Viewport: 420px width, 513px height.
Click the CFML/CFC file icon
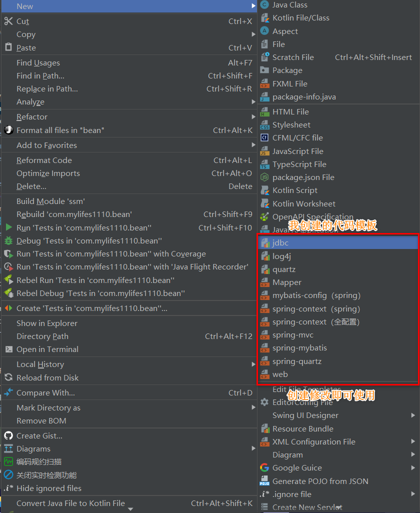[264, 138]
